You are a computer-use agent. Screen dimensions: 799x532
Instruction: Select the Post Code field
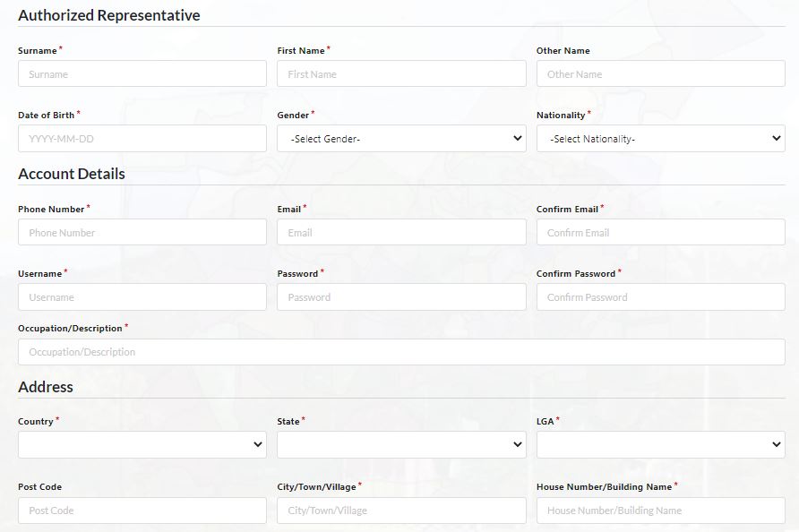[142, 511]
